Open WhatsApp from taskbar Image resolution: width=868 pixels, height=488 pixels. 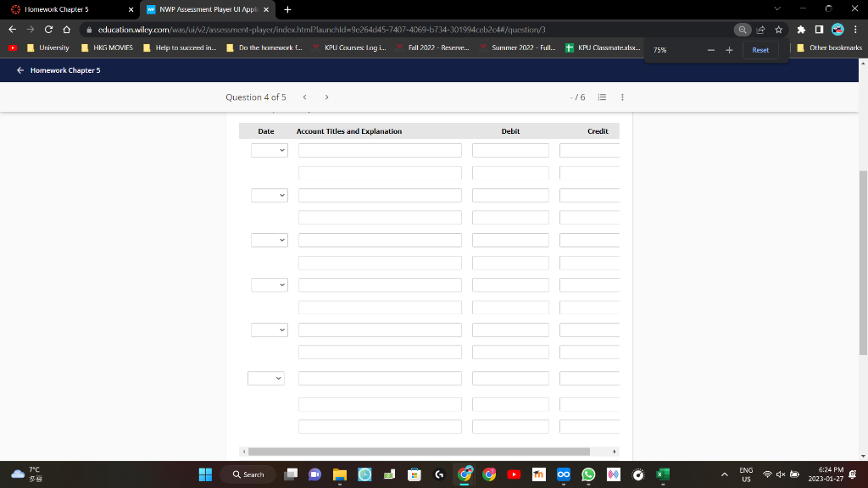coord(588,474)
